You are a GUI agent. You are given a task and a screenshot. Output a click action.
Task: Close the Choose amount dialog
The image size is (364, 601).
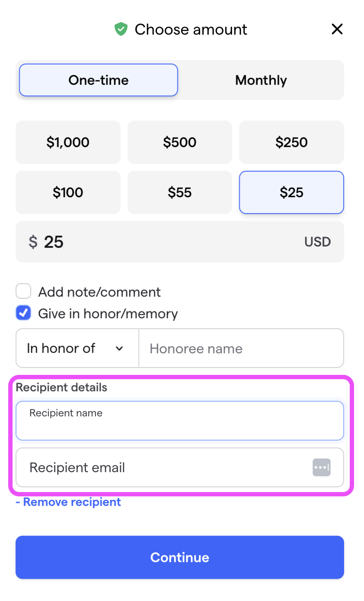tap(337, 29)
